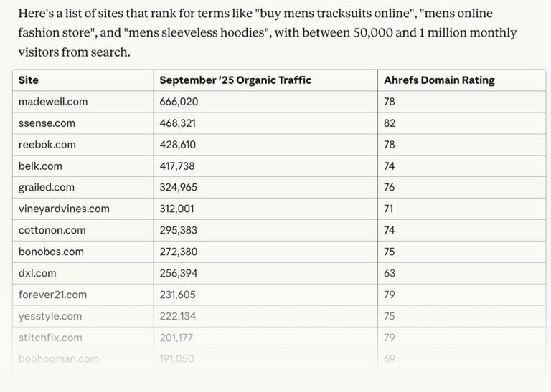Click the dxl.com site cell
Image resolution: width=551 pixels, height=392 pixels.
[37, 274]
